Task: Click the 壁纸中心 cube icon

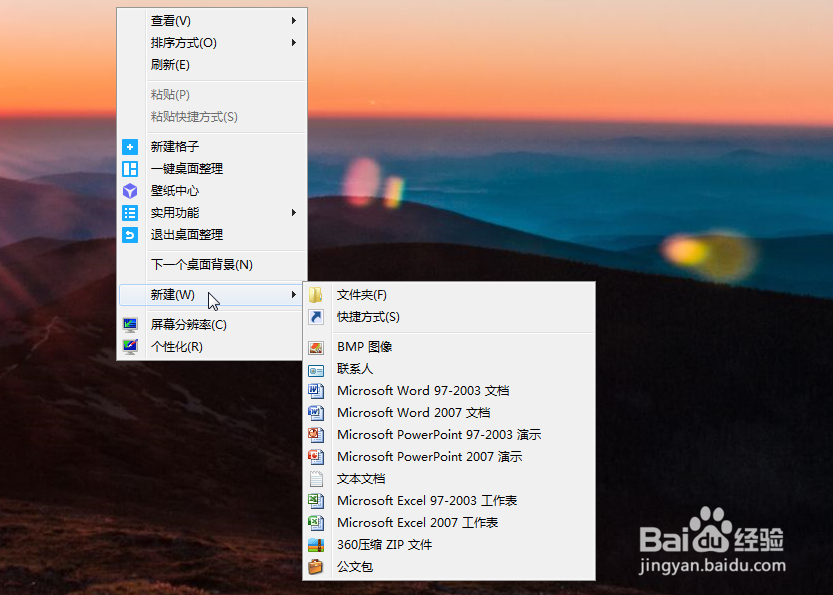Action: point(130,191)
